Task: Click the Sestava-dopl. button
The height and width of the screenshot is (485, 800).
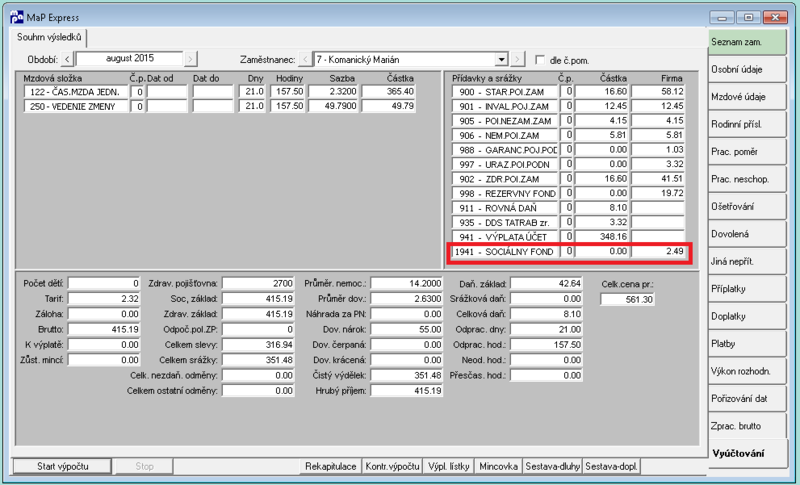Action: click(611, 466)
